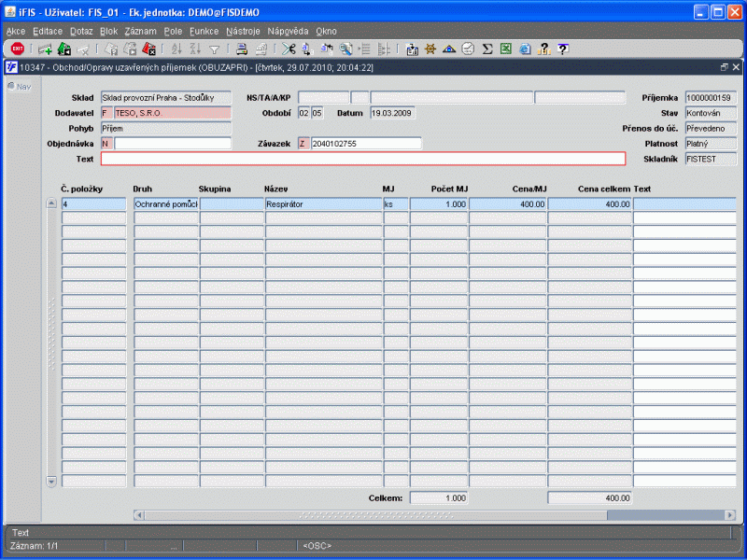Open the Nástroje menu
The width and height of the screenshot is (747, 560).
click(x=244, y=31)
